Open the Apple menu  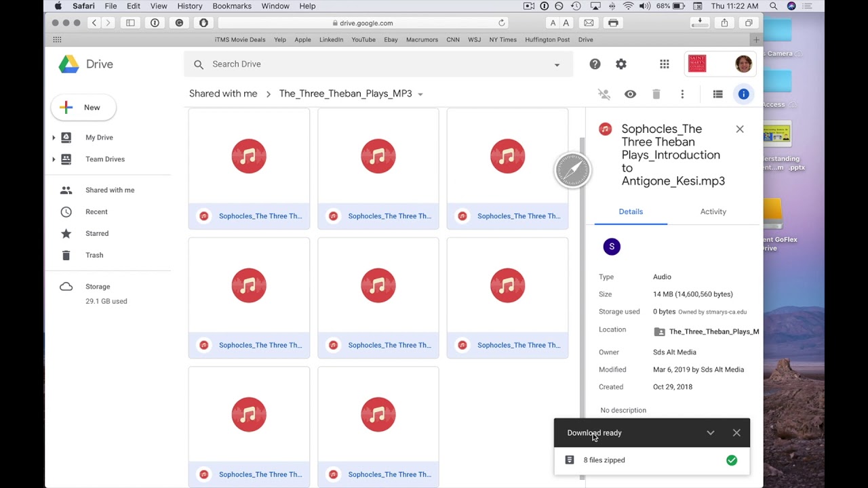click(58, 6)
